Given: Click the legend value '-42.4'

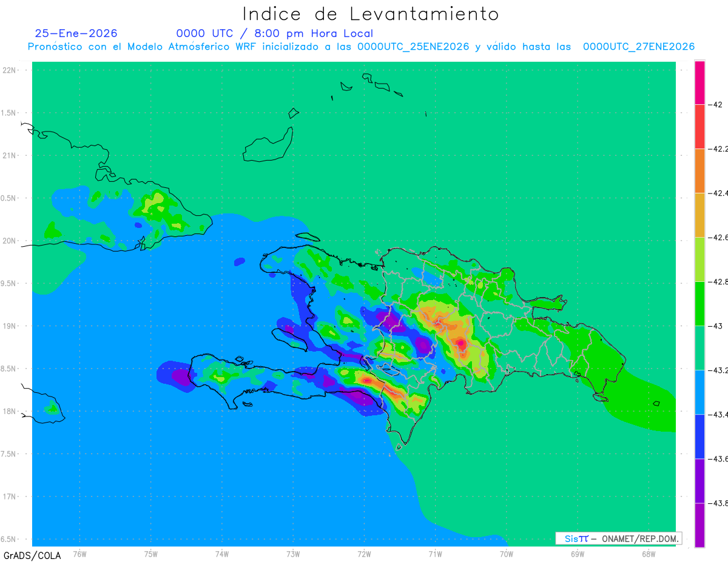Looking at the screenshot, I should coord(719,193).
